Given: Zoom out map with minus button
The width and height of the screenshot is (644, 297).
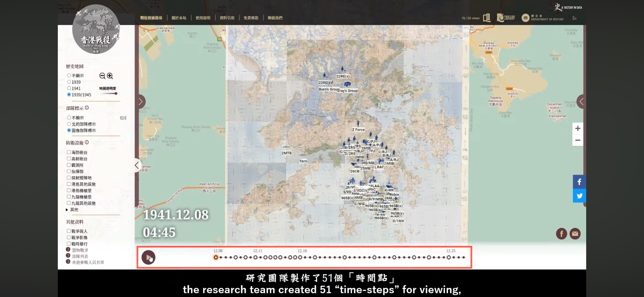Looking at the screenshot, I should coord(577,140).
